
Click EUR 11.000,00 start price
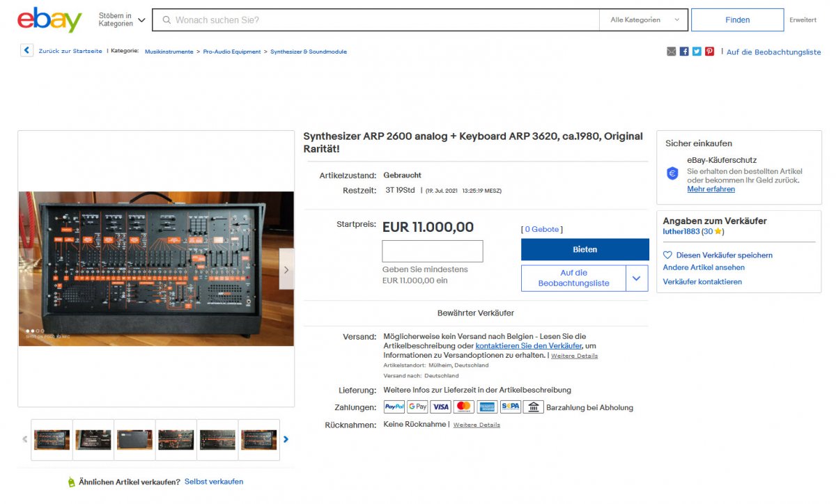tap(428, 227)
